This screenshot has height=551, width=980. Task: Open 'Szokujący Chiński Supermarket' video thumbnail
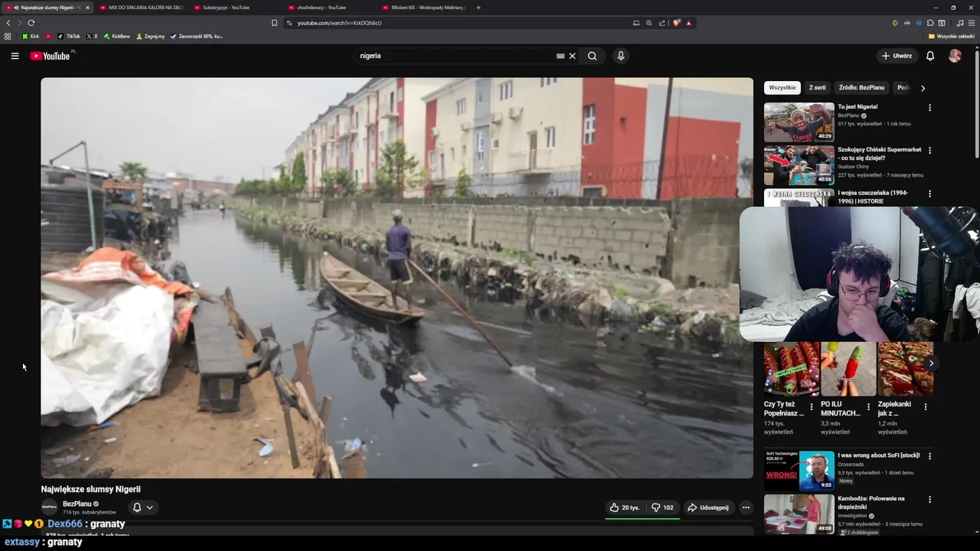(799, 165)
